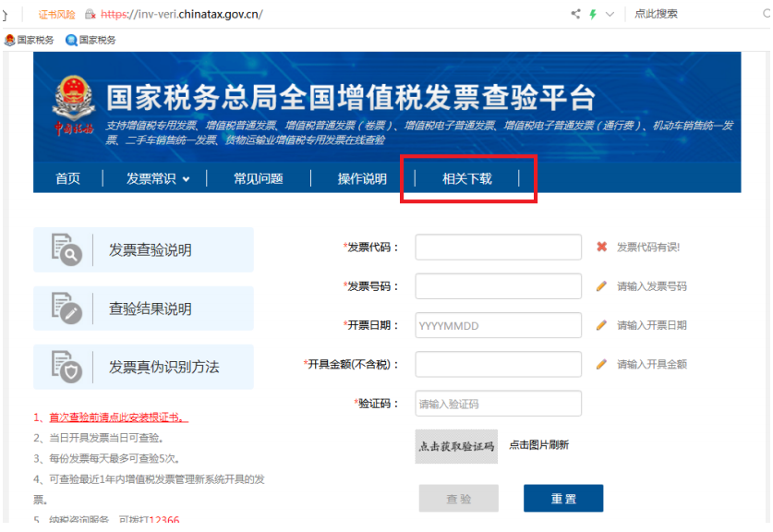The image size is (773, 532).
Task: Click the 开票日期 YYYYMMDD field
Action: (499, 325)
